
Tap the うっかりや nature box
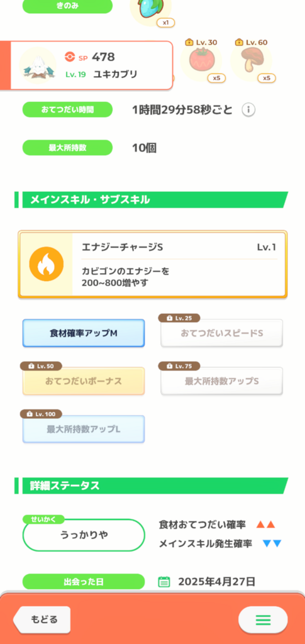[x=84, y=535]
